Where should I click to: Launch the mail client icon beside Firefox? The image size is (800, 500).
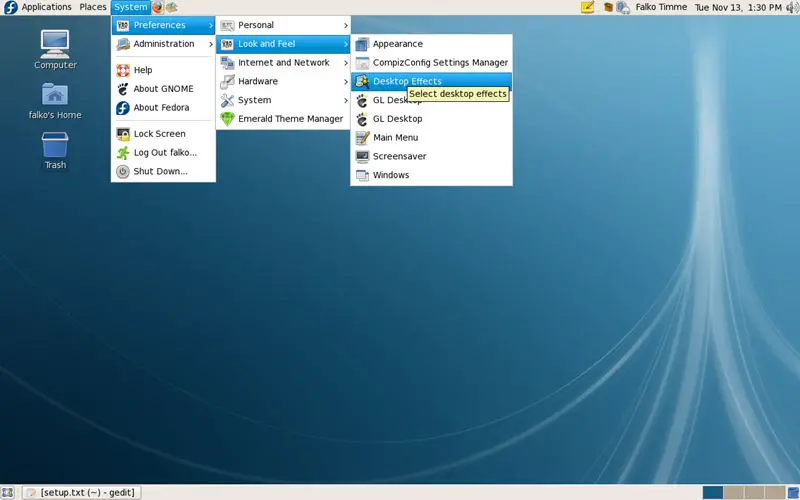click(x=171, y=7)
